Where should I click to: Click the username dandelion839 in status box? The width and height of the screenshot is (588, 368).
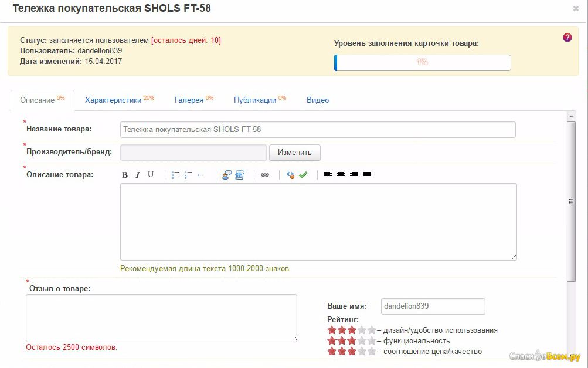(100, 50)
